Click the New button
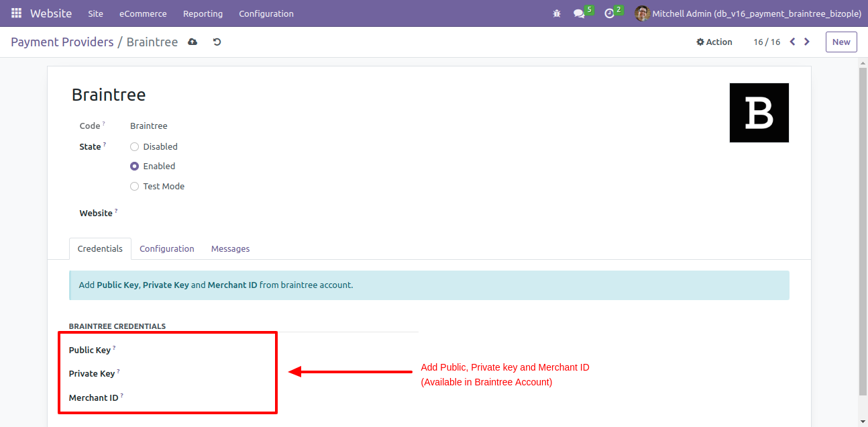 pyautogui.click(x=841, y=42)
